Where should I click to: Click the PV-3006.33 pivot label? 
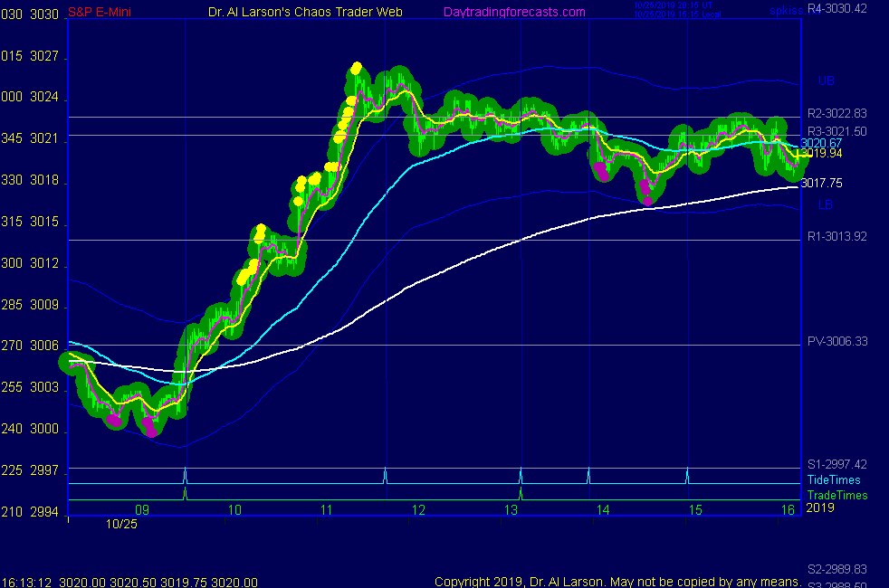(x=837, y=341)
